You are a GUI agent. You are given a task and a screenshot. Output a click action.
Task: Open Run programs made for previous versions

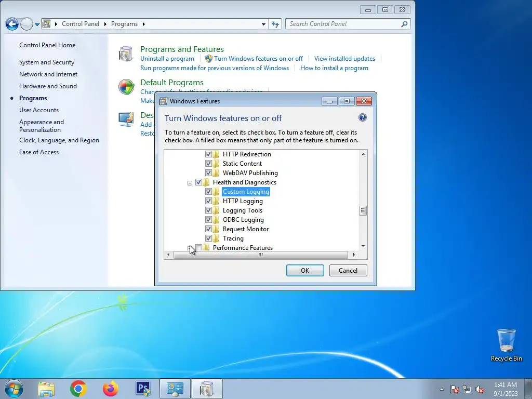[x=215, y=68]
